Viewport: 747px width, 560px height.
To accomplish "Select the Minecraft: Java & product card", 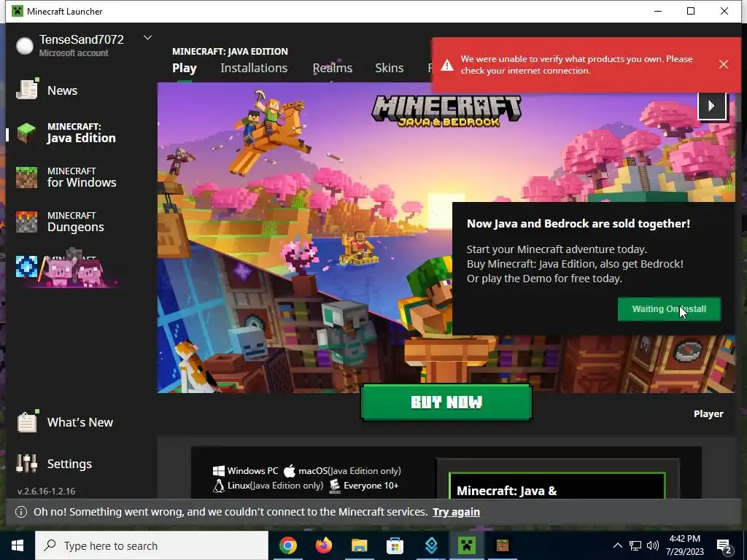I will tap(557, 486).
